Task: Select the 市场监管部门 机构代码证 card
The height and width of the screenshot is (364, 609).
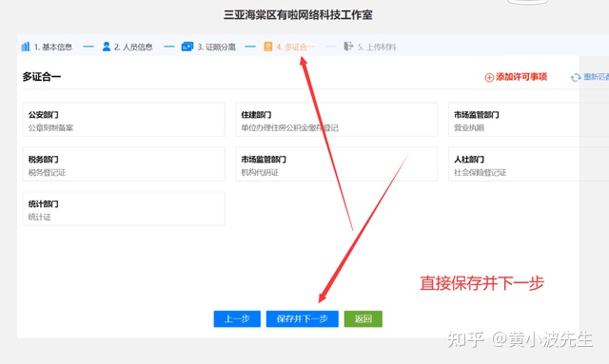Action: 336,164
